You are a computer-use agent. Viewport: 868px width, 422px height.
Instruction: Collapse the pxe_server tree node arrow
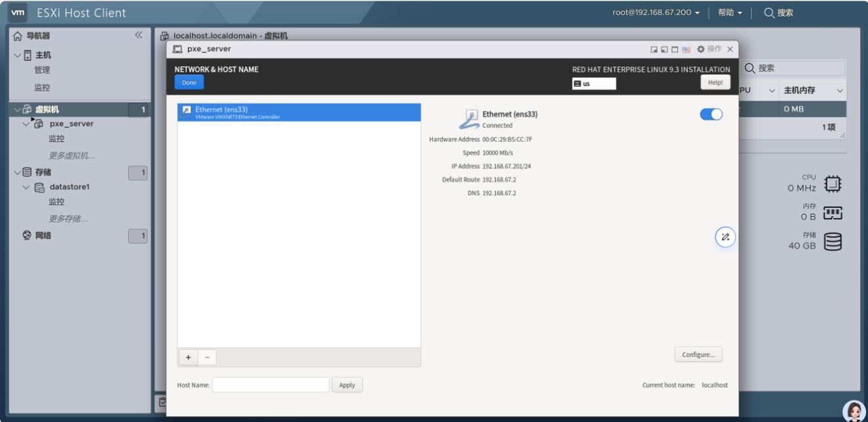coord(26,124)
